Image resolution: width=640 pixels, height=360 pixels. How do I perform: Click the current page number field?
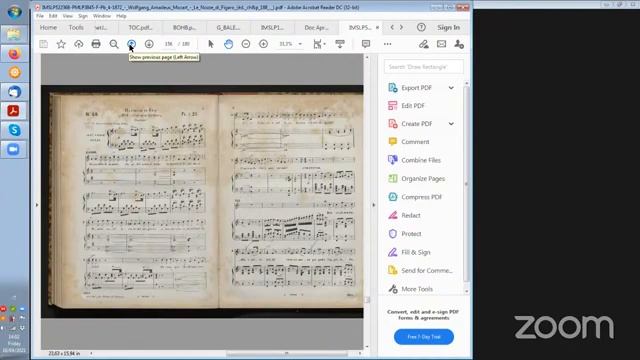tap(169, 44)
